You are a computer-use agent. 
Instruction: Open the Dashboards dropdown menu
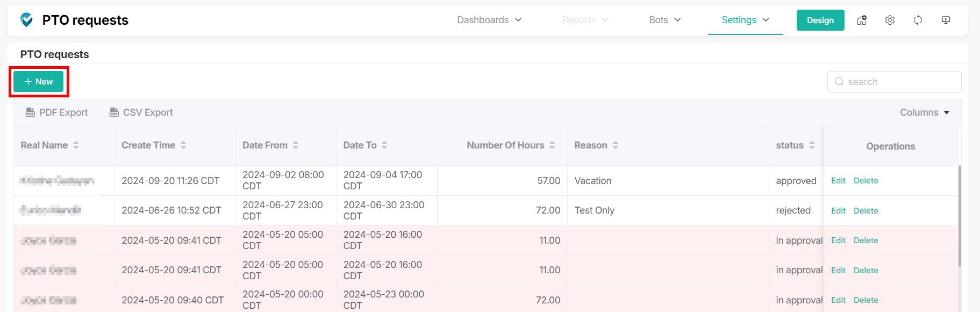489,20
